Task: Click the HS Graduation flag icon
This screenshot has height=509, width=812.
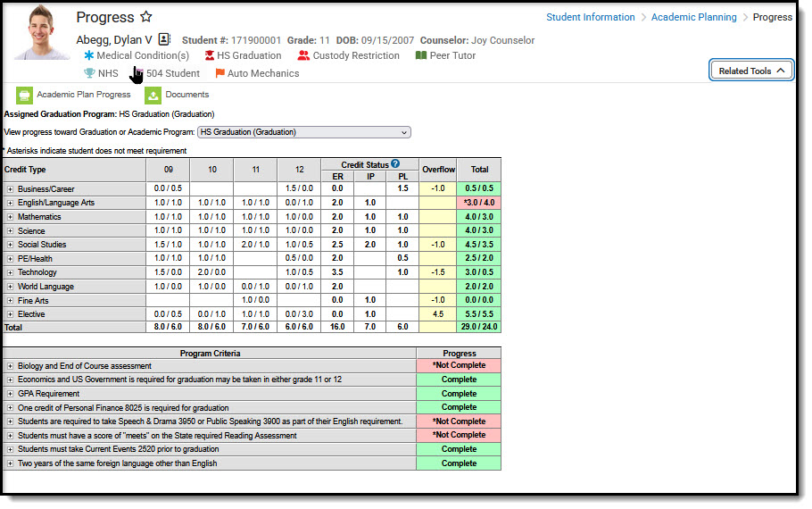Action: [209, 55]
